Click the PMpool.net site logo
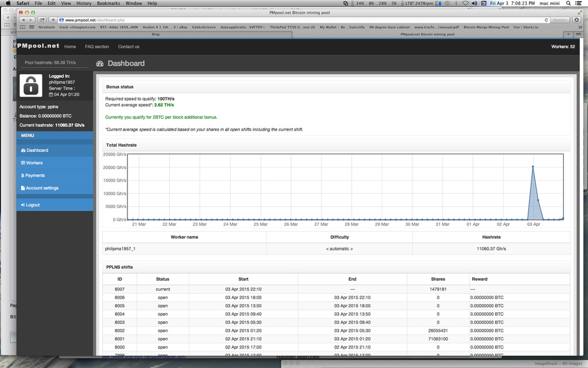This screenshot has width=588, height=368. pos(38,46)
